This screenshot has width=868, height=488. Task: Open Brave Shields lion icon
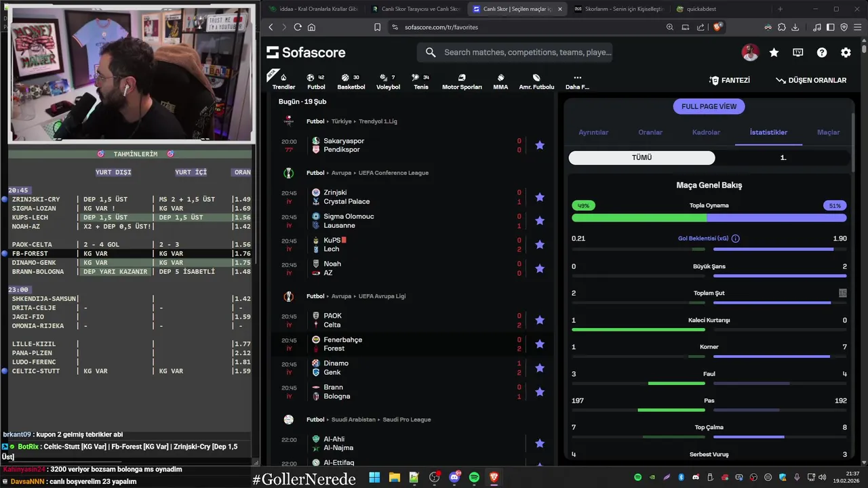718,27
